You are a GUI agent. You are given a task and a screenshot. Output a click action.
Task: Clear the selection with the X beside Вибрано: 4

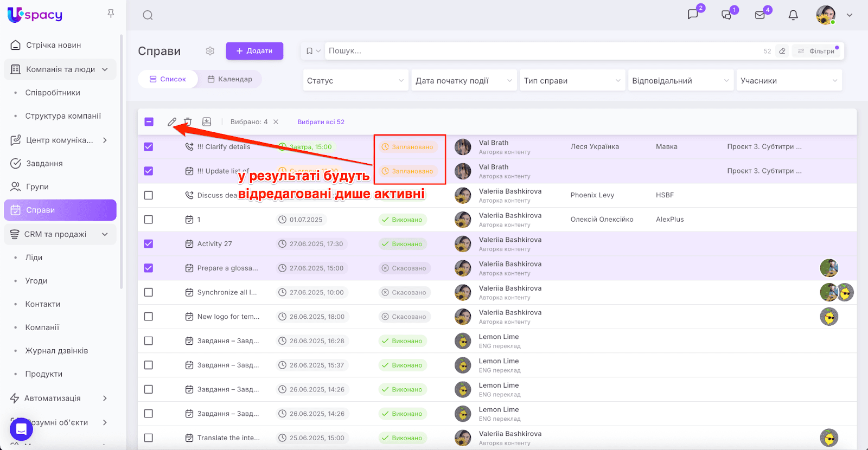[276, 122]
